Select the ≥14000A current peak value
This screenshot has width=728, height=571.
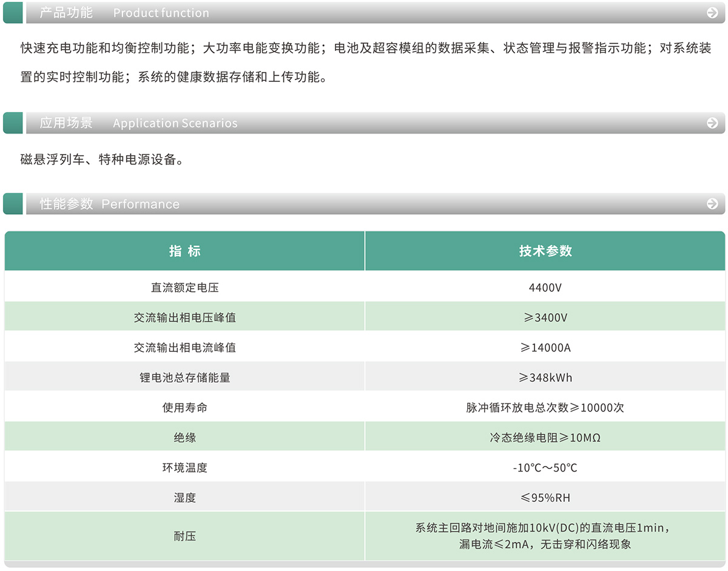pos(545,348)
